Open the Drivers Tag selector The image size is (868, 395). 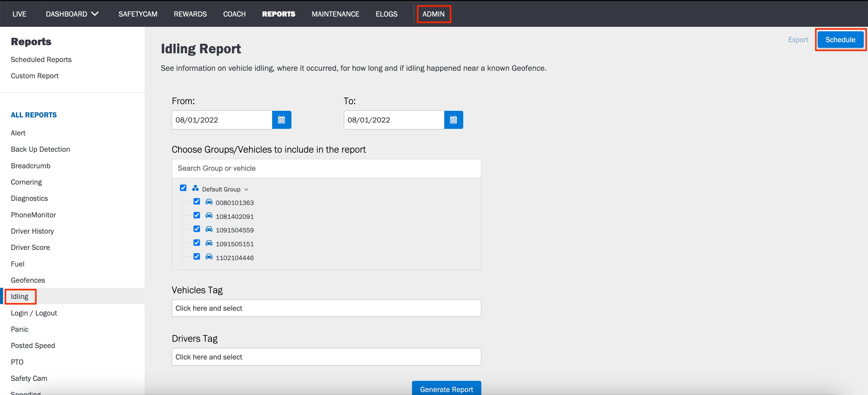tap(326, 357)
